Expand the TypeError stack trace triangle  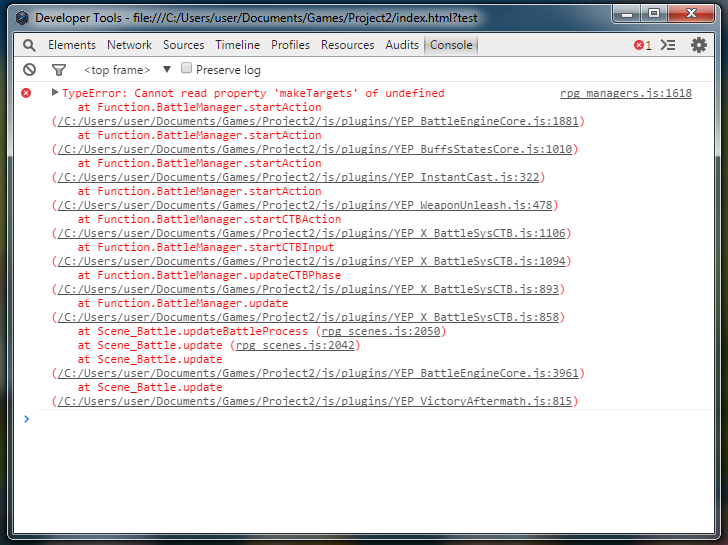coord(55,93)
